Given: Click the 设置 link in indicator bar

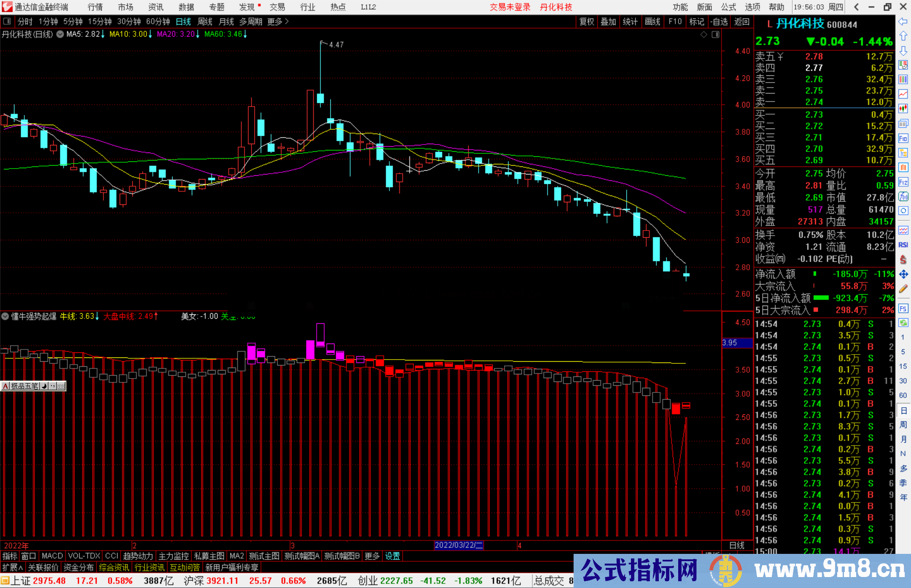Looking at the screenshot, I should pos(392,556).
